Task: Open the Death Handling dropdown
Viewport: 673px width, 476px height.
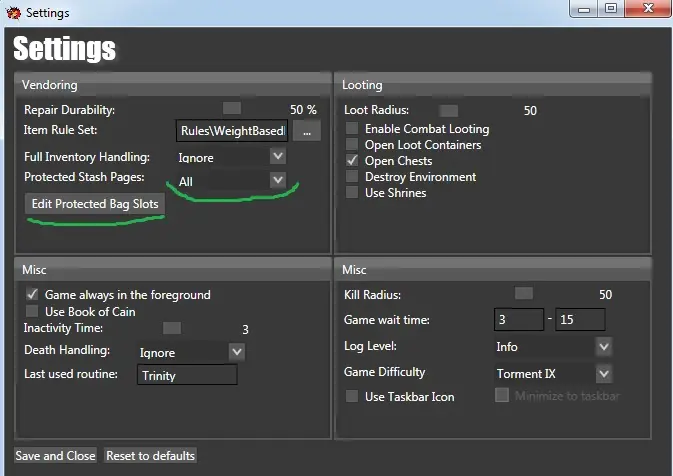Action: click(236, 352)
